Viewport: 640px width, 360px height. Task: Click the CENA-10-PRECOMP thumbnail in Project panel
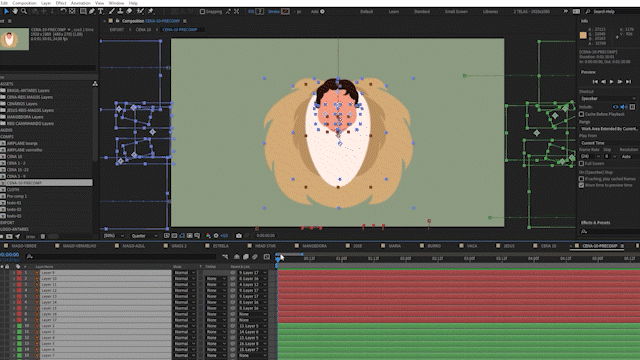click(x=14, y=39)
